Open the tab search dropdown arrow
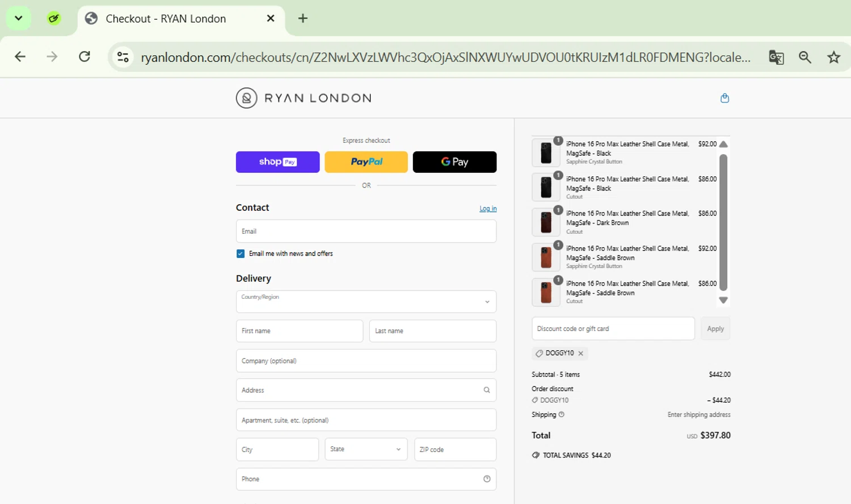 tap(18, 18)
